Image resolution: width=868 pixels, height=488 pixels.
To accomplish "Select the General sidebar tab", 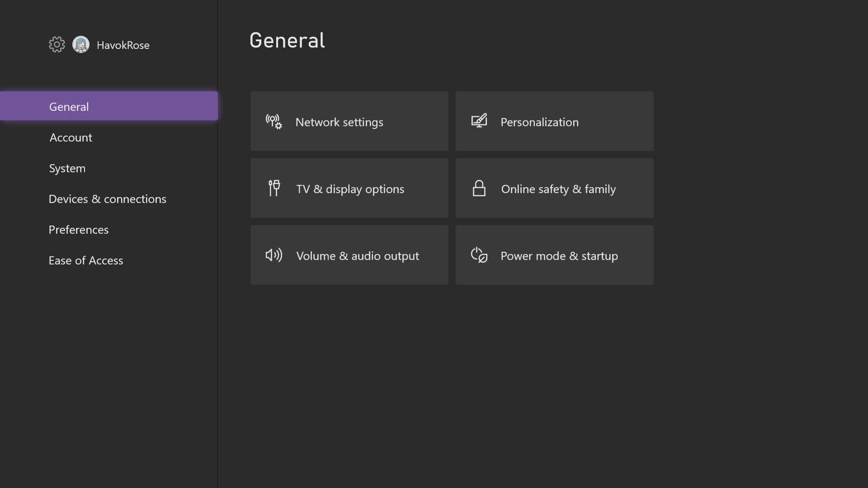I will pos(108,106).
